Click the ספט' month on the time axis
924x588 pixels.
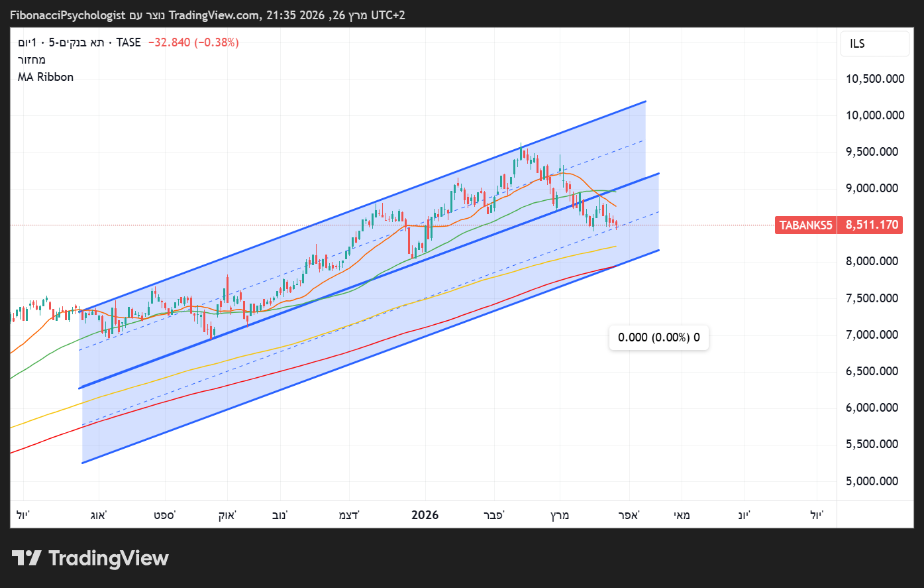pyautogui.click(x=164, y=515)
